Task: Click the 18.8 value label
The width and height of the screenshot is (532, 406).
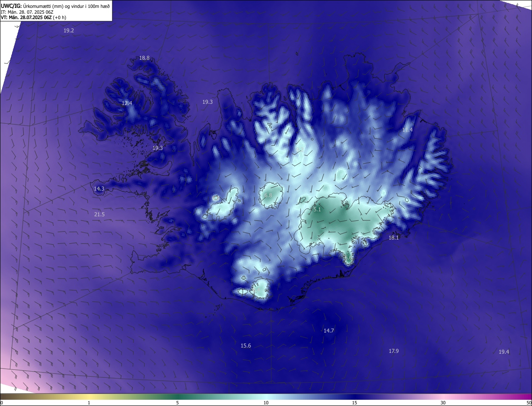Action: (x=144, y=58)
